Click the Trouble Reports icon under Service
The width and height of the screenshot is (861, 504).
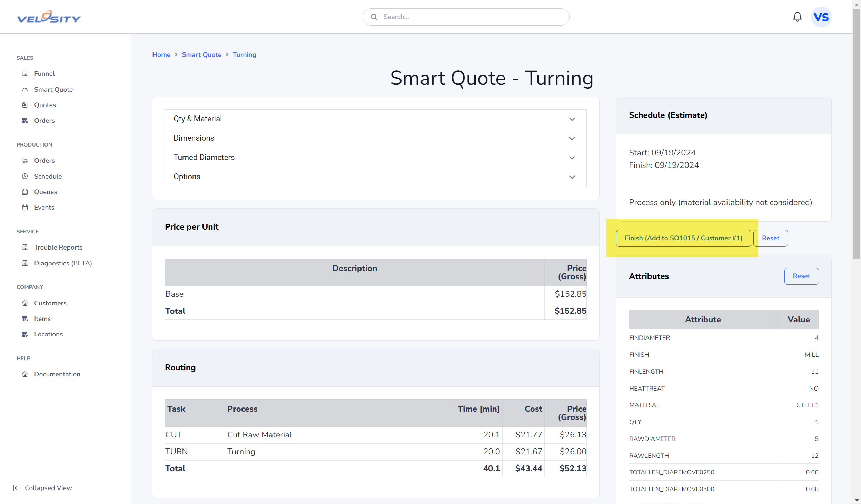click(24, 246)
